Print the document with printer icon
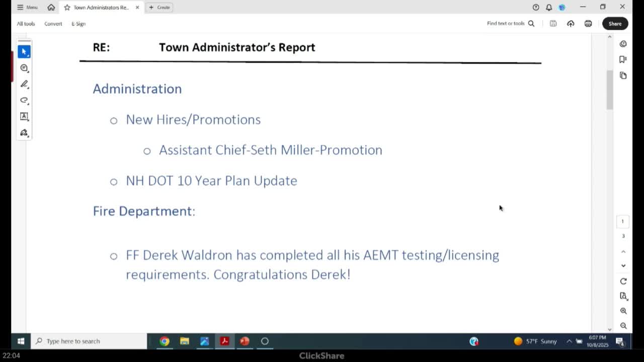 coord(588,24)
